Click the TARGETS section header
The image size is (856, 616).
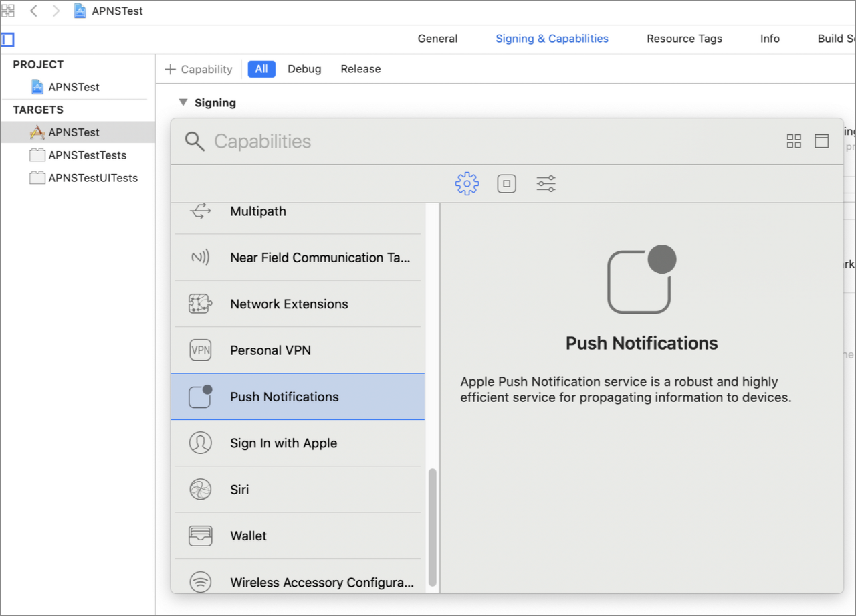38,110
